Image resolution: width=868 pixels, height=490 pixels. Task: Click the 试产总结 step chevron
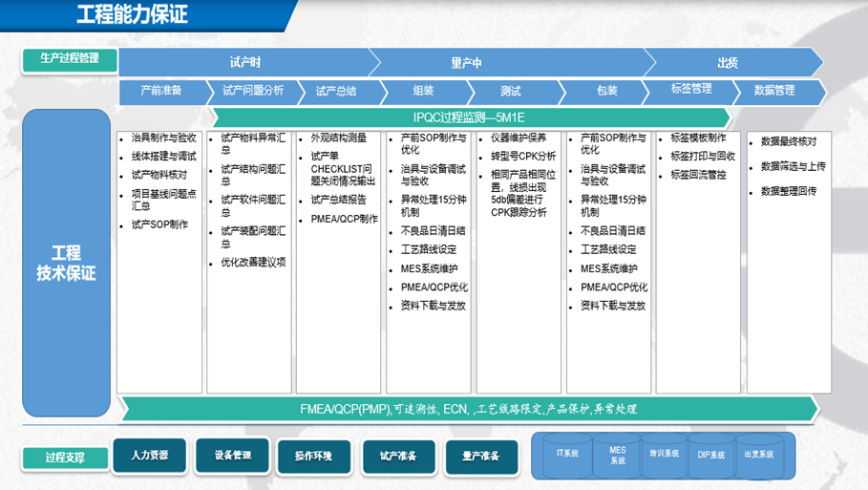[336, 91]
